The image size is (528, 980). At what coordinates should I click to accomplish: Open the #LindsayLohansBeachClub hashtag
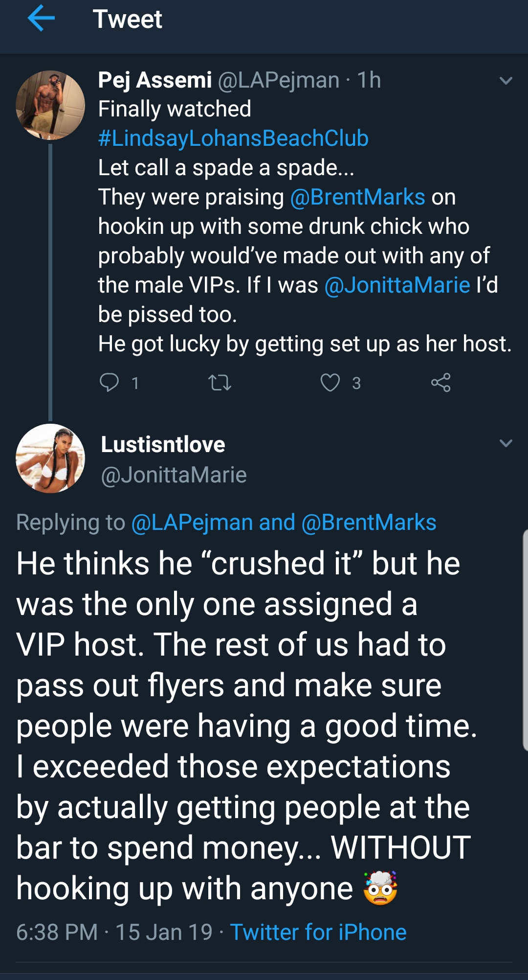pyautogui.click(x=233, y=138)
